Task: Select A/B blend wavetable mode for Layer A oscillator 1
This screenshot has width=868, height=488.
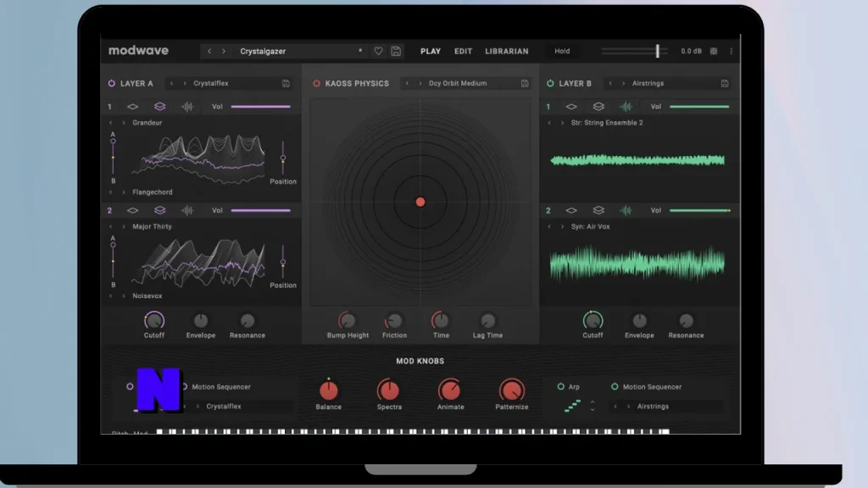Action: (160, 107)
